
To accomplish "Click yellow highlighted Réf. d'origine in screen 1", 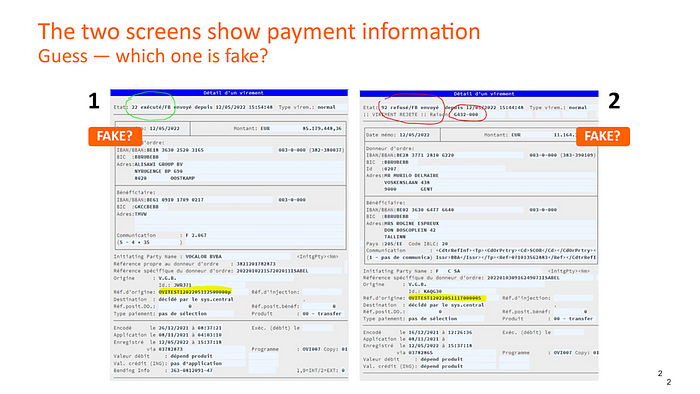I will pyautogui.click(x=195, y=292).
